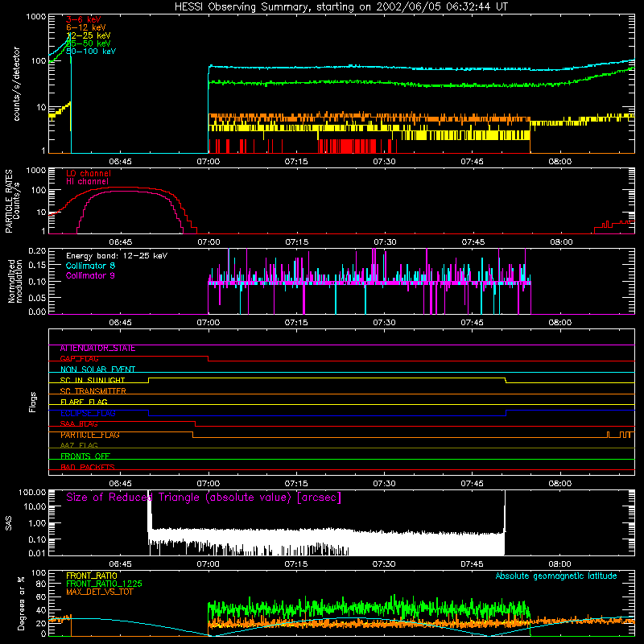
Task: Click the LO channel legend entry
Action: [x=89, y=173]
